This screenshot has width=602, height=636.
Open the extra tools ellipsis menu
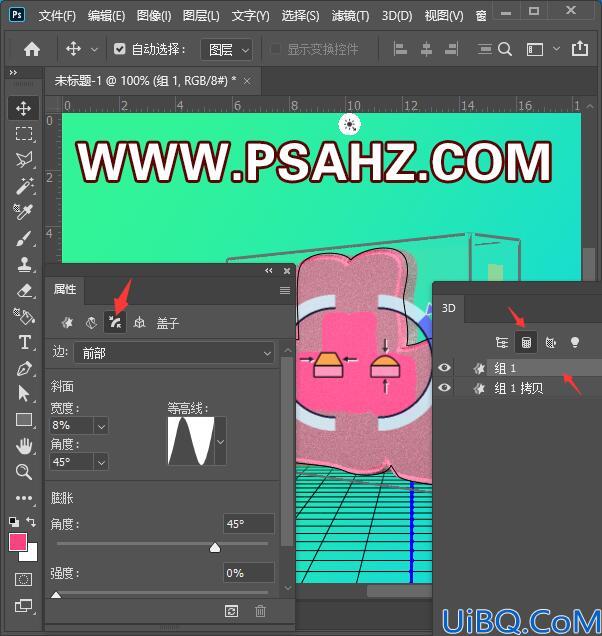(x=24, y=498)
